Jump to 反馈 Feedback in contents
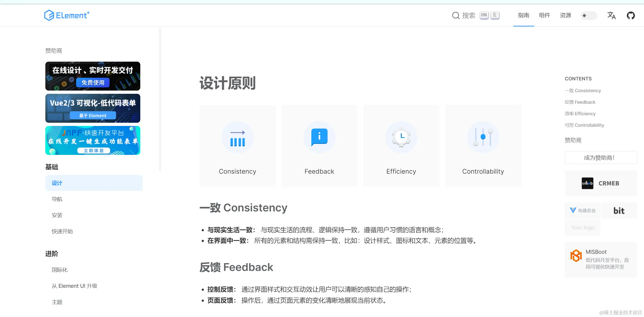The height and width of the screenshot is (317, 644). 580,102
